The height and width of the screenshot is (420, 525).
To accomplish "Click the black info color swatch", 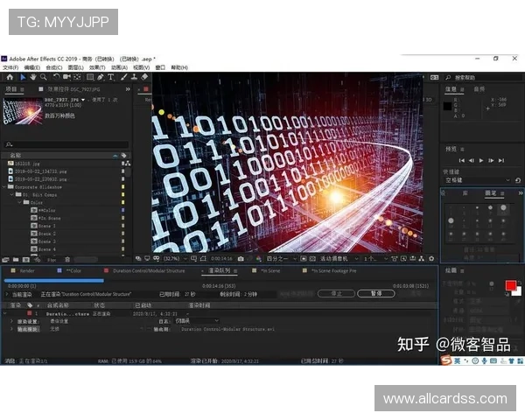I will click(x=447, y=106).
